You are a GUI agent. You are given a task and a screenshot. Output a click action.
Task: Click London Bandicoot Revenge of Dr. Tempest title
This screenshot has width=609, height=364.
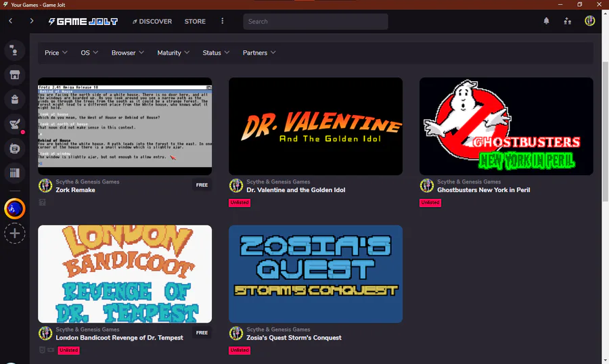click(119, 338)
